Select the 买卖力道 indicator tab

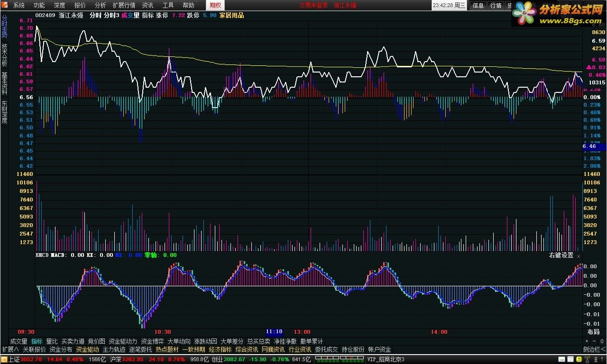(x=73, y=341)
